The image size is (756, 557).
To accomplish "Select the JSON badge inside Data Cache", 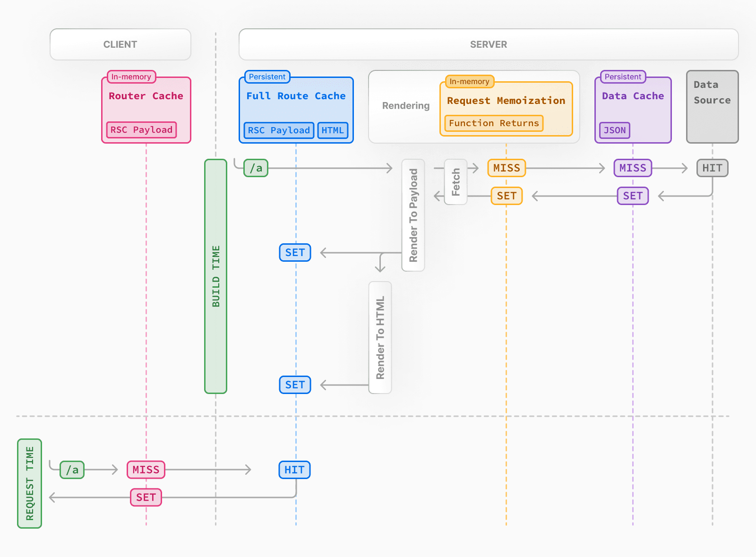I will (614, 130).
